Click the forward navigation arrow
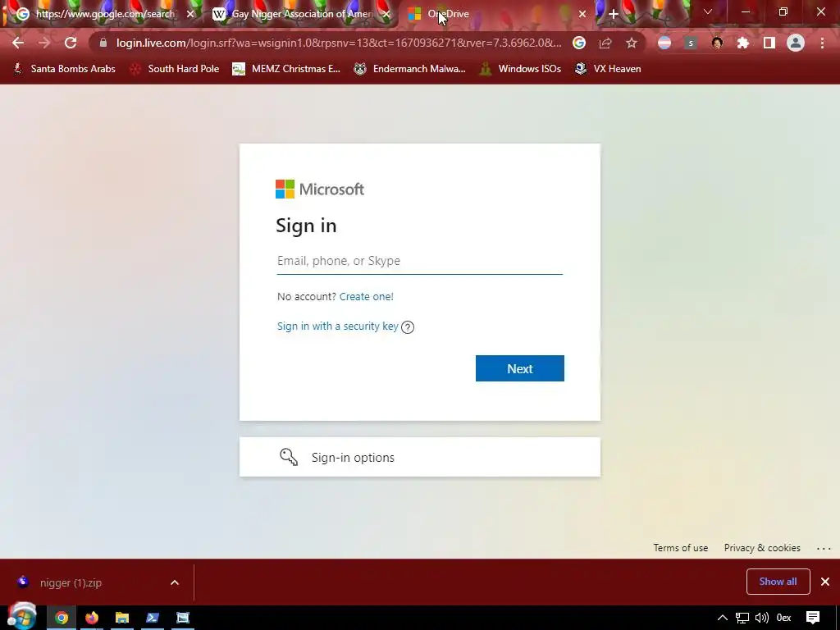This screenshot has width=840, height=630. [x=44, y=43]
